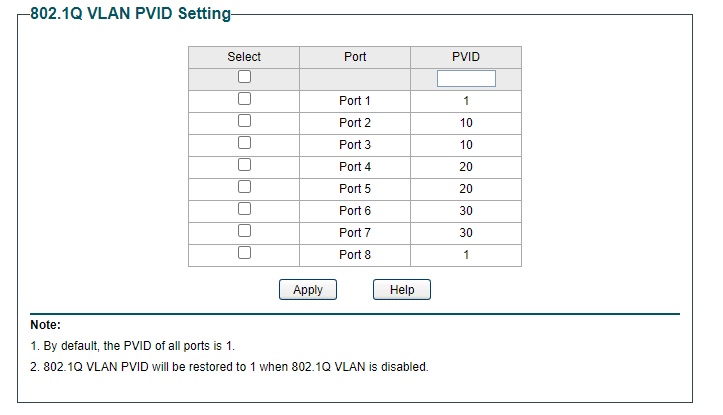Enable the Port 3 checkbox
The height and width of the screenshot is (415, 723).
(244, 143)
